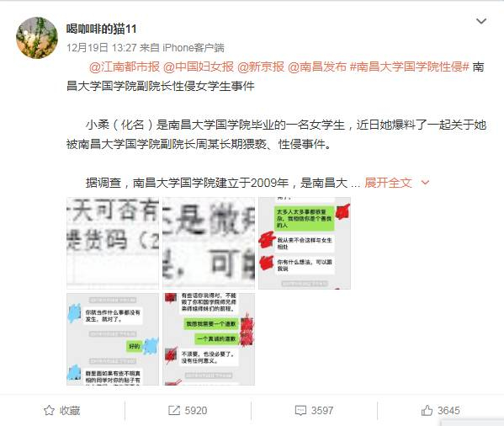This screenshot has width=504, height=426.
Task: Click the iPhone客户端 source link
Action: [194, 48]
